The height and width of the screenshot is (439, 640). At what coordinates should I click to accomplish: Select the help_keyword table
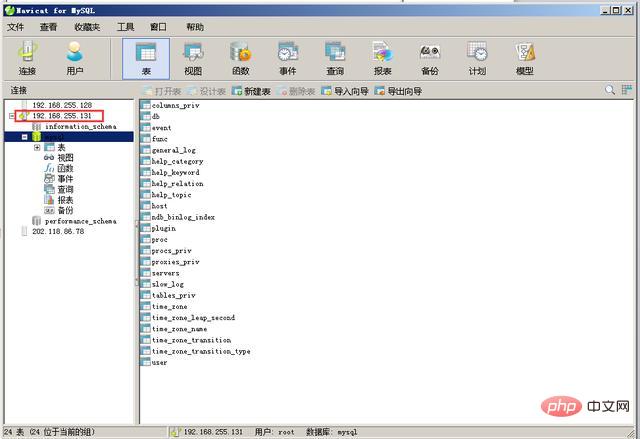point(176,173)
